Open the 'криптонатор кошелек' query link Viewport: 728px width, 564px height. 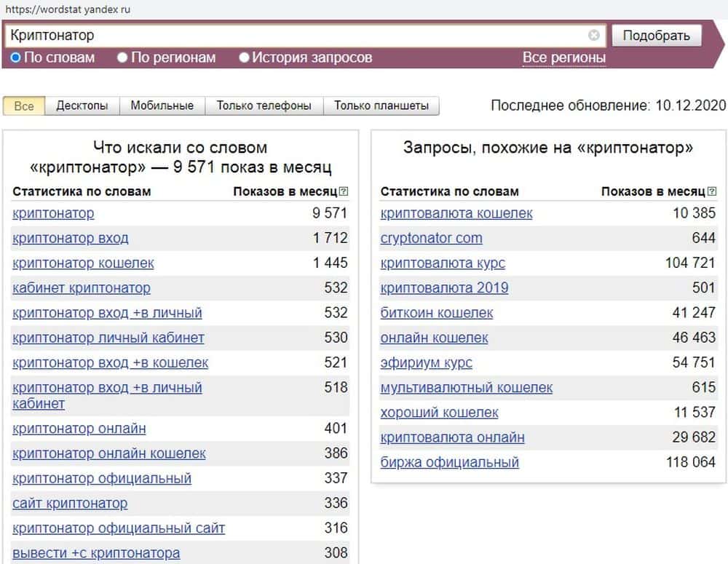(83, 263)
